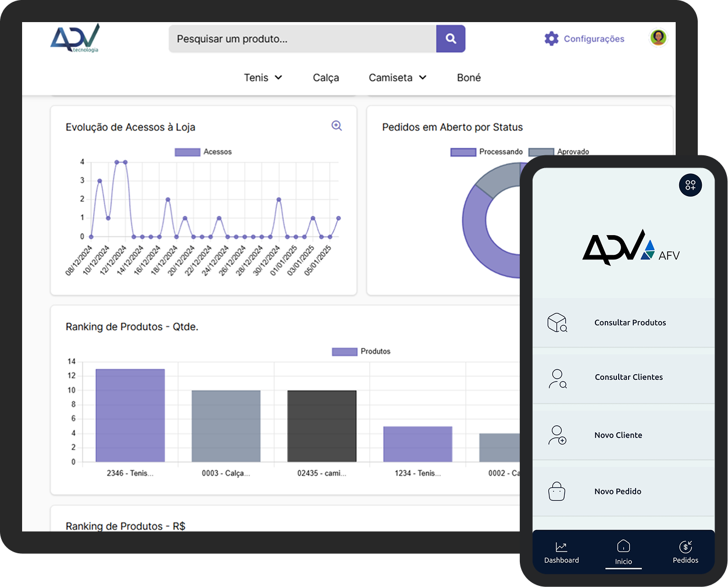Click the purple search magnifier button
The height and width of the screenshot is (587, 728).
pyautogui.click(x=451, y=39)
